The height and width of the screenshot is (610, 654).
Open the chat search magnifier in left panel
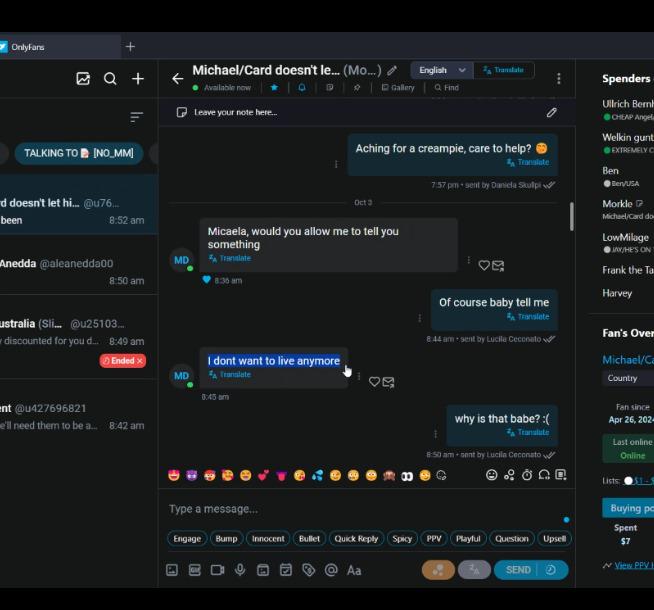110,79
